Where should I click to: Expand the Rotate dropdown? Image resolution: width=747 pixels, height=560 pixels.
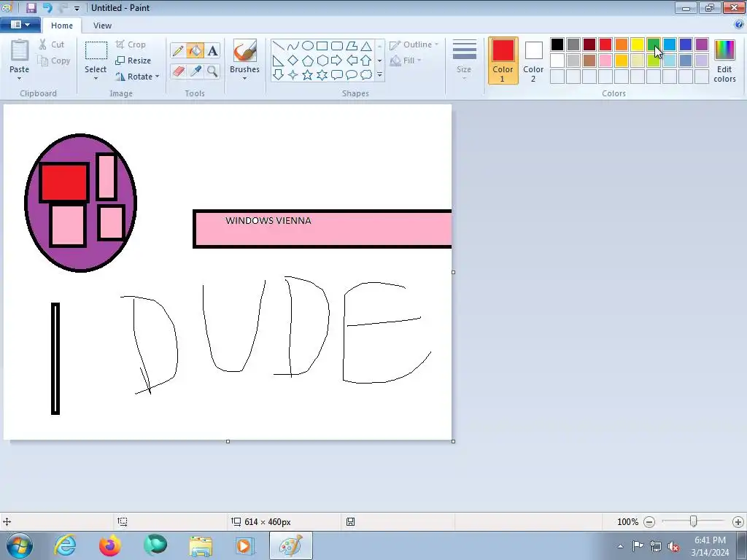(157, 76)
